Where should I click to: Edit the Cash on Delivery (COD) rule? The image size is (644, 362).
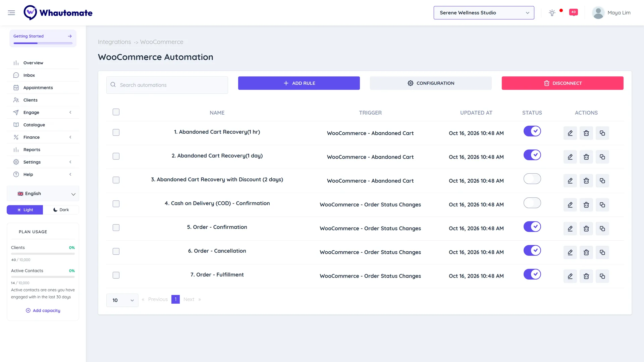click(x=570, y=204)
